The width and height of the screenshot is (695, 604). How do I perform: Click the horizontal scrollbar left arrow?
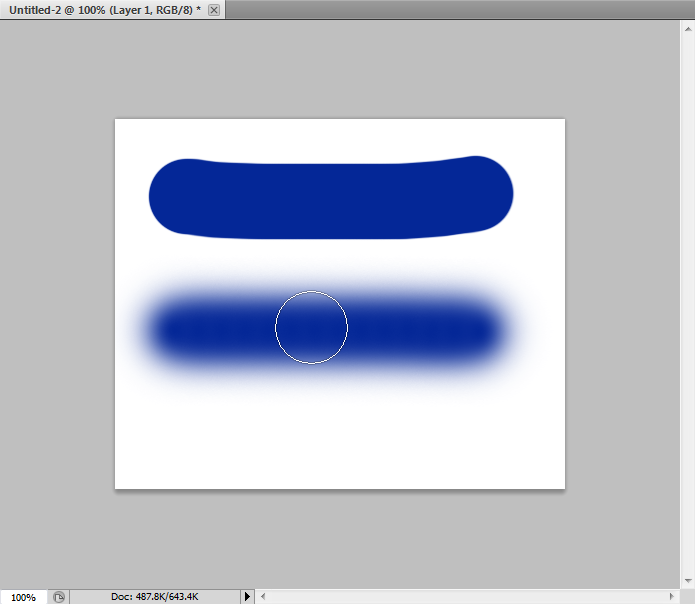[x=264, y=597]
